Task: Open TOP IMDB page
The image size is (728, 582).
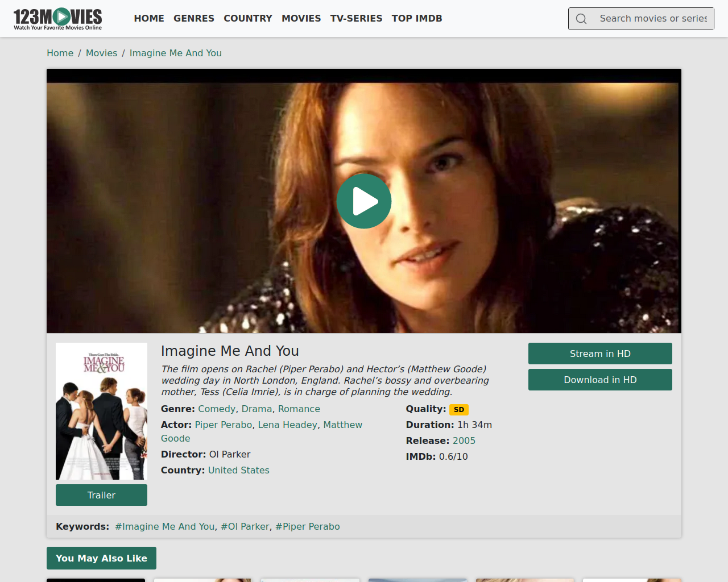Action: tap(417, 18)
